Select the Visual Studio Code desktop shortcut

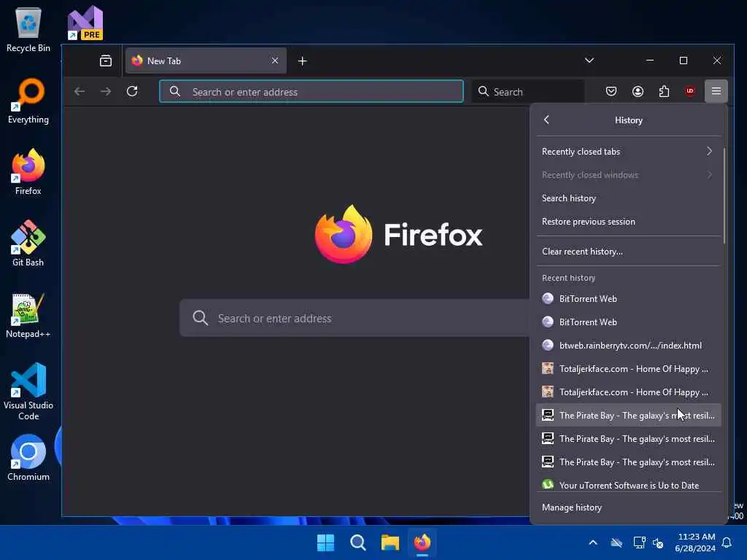tap(28, 392)
